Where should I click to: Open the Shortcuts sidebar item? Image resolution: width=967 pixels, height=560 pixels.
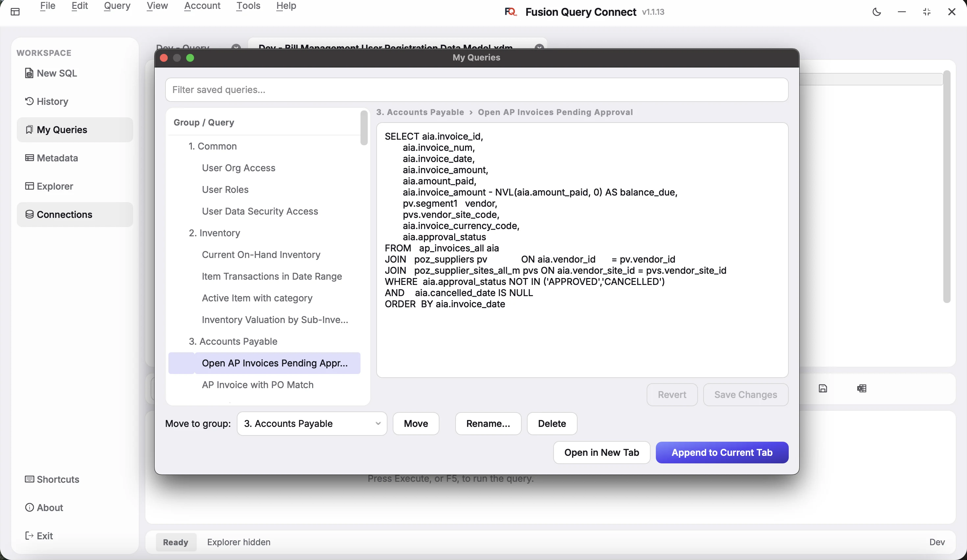point(75,479)
